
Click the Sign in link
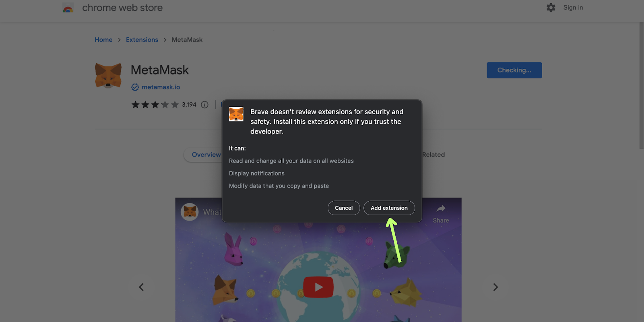(x=573, y=8)
